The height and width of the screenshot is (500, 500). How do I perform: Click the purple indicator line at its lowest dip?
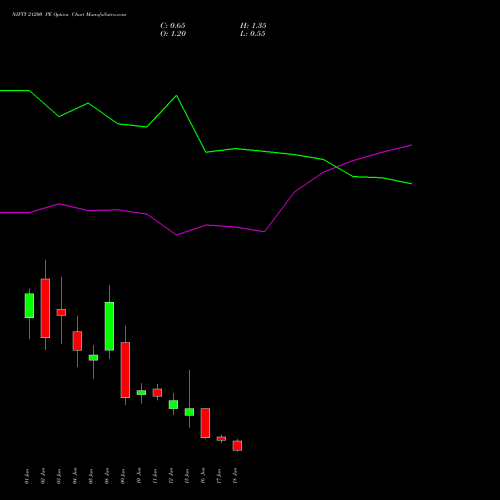177,235
